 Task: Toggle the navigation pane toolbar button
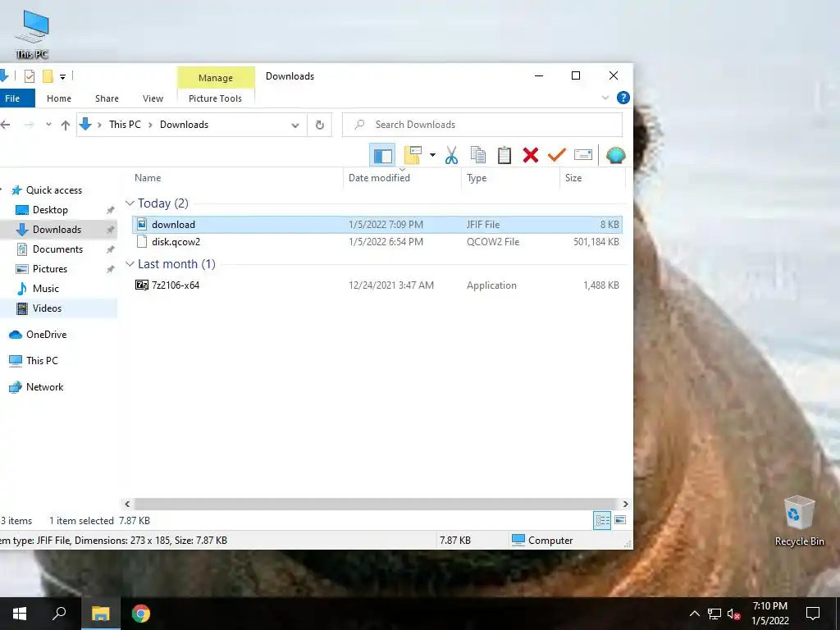(382, 155)
